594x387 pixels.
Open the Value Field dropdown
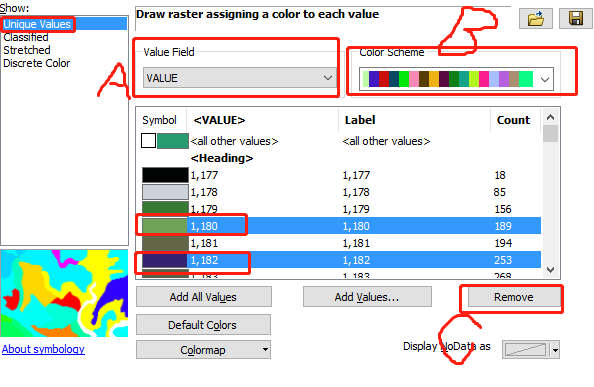[x=240, y=78]
